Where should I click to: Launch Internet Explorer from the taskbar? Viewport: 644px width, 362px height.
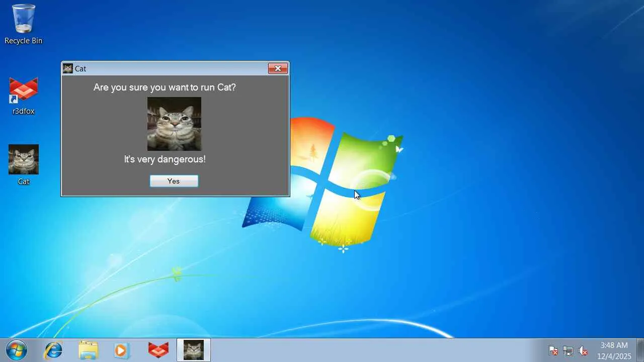point(53,350)
